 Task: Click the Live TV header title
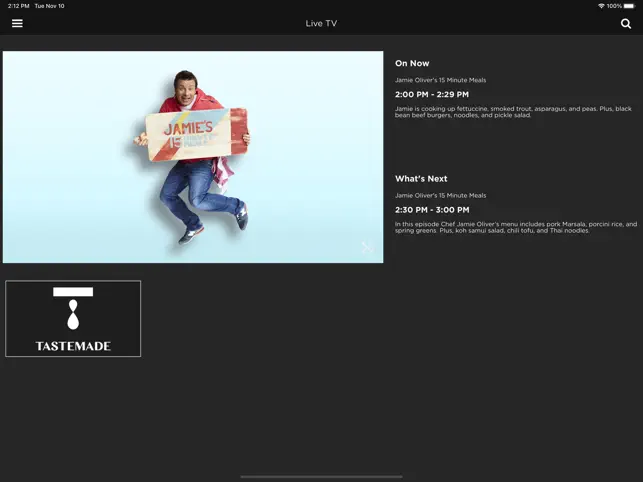(321, 23)
